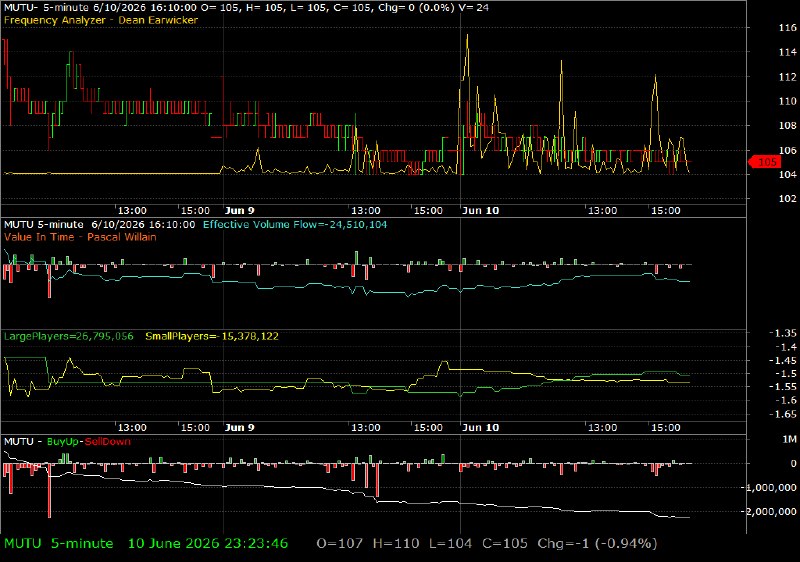The image size is (800, 562).
Task: Click the red 'SellDown' legend label
Action: (x=108, y=442)
